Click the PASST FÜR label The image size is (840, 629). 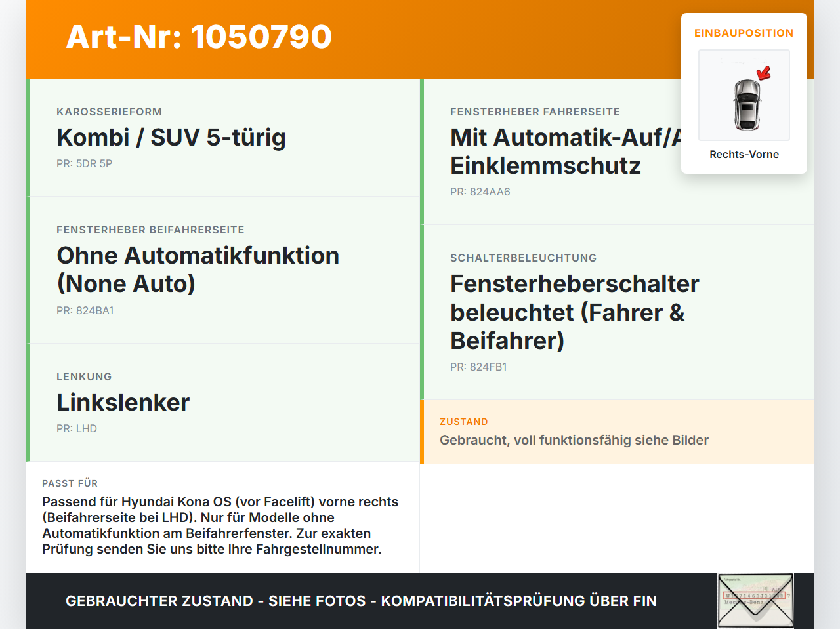click(70, 483)
